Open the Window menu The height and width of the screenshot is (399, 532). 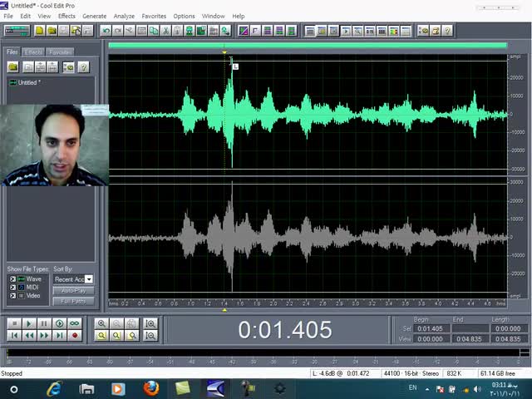pos(213,16)
